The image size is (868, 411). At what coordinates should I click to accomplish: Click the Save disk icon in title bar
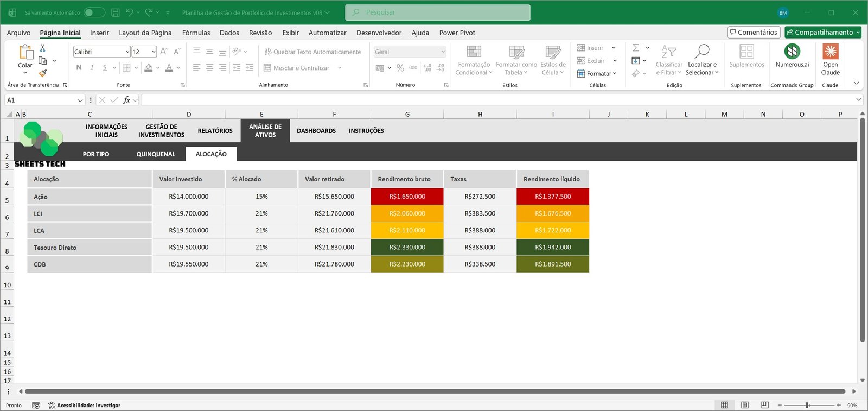tap(115, 12)
